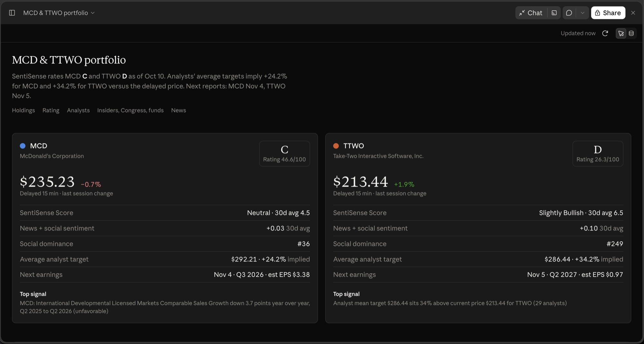This screenshot has width=644, height=344.
Task: Jump to the Analysts section
Action: tap(78, 110)
